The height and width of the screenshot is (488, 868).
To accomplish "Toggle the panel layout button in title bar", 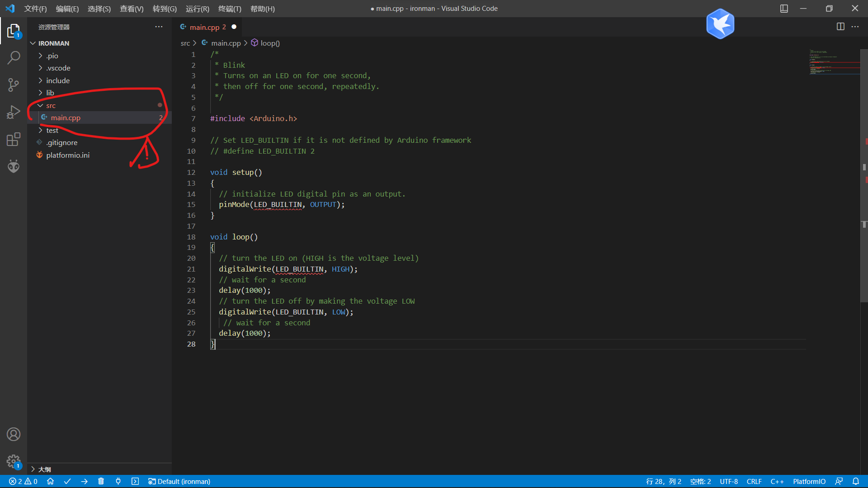I will [x=784, y=9].
